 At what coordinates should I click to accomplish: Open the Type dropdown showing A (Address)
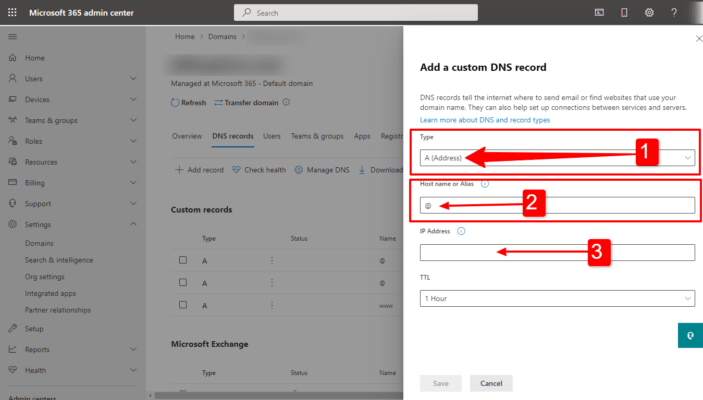(x=556, y=157)
